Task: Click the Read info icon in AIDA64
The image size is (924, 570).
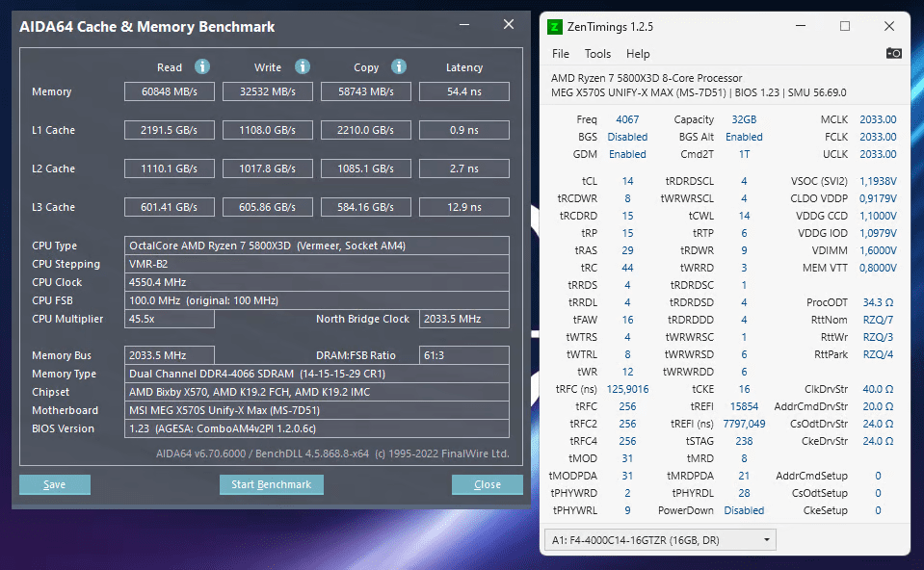Action: tap(202, 66)
